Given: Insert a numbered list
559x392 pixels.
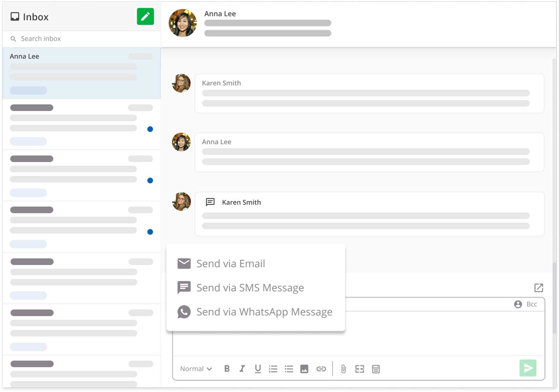Looking at the screenshot, I should (273, 369).
